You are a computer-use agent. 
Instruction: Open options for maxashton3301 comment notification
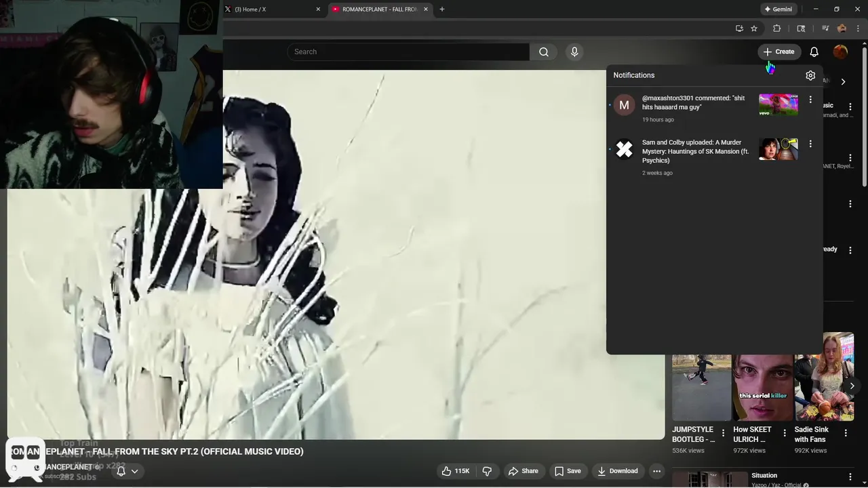coord(810,100)
